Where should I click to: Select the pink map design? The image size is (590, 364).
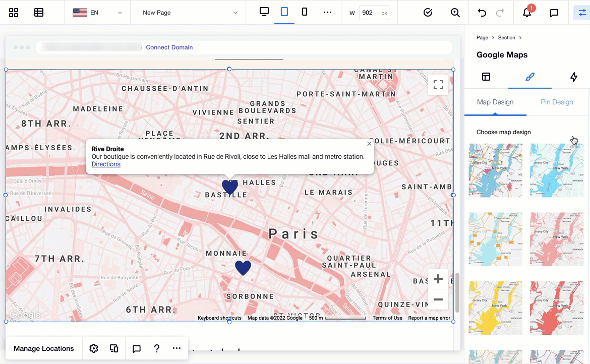click(557, 239)
